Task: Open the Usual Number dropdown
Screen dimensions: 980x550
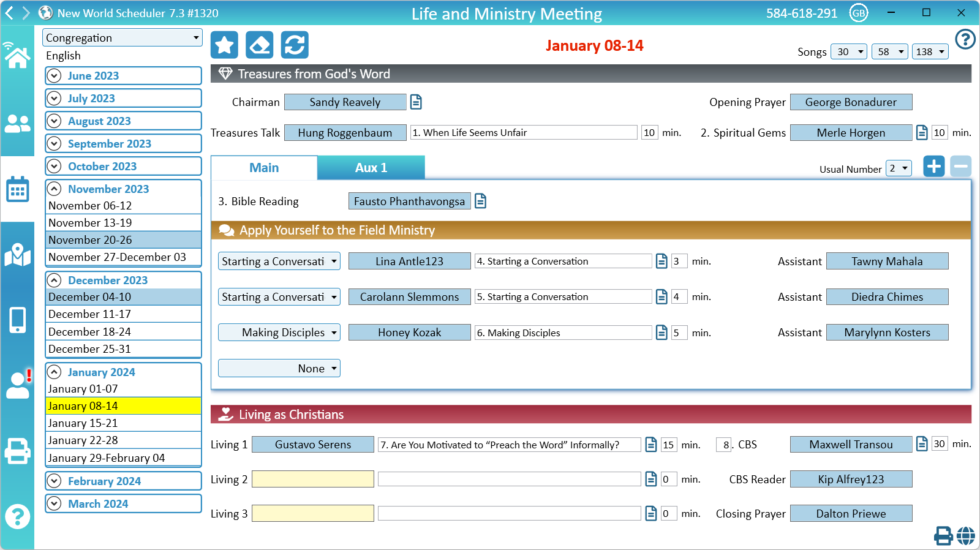Action: tap(899, 168)
